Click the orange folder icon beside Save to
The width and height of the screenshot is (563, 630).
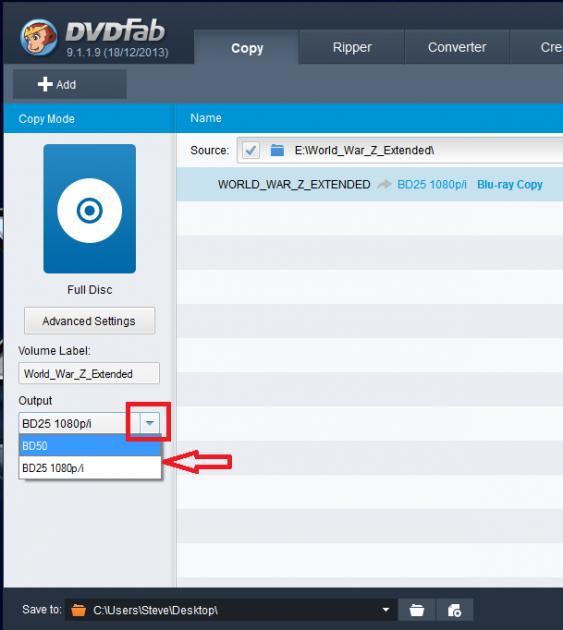click(78, 610)
